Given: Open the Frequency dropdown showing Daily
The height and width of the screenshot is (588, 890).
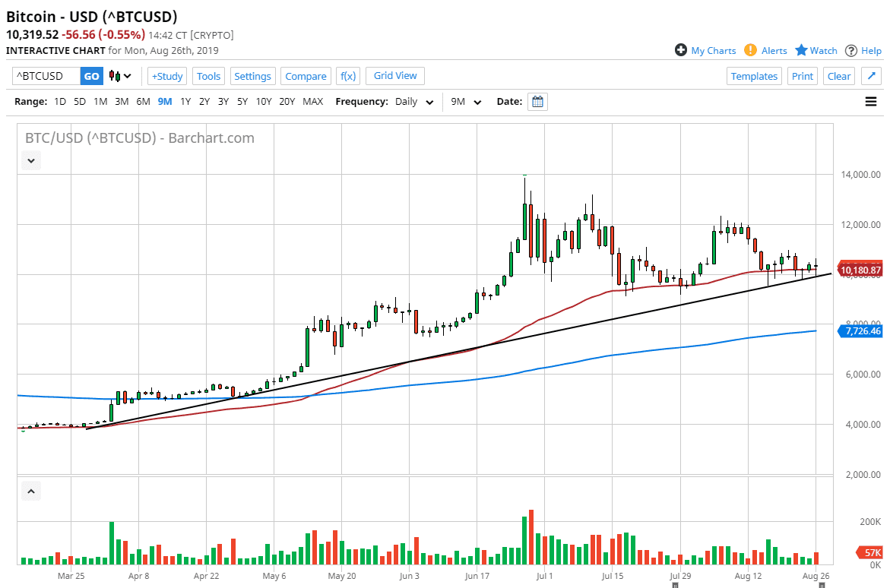Looking at the screenshot, I should click(413, 101).
